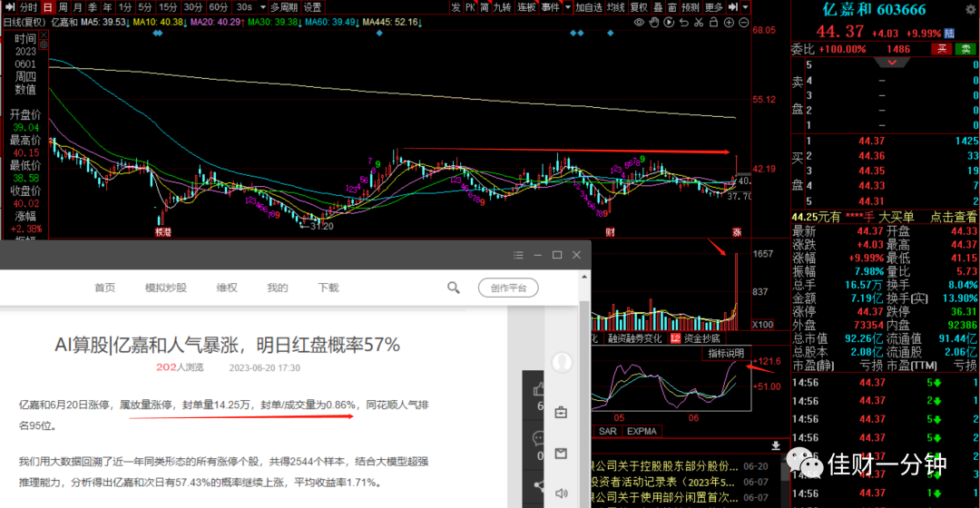This screenshot has width=980, height=508.
Task: Toggle 事件 events display
Action: [550, 7]
